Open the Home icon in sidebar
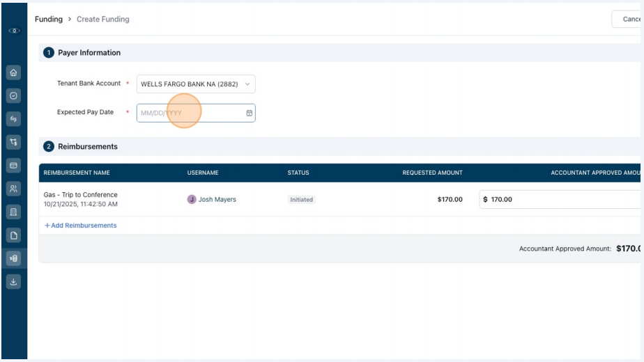Viewport: 644px width, 362px height. click(x=13, y=72)
